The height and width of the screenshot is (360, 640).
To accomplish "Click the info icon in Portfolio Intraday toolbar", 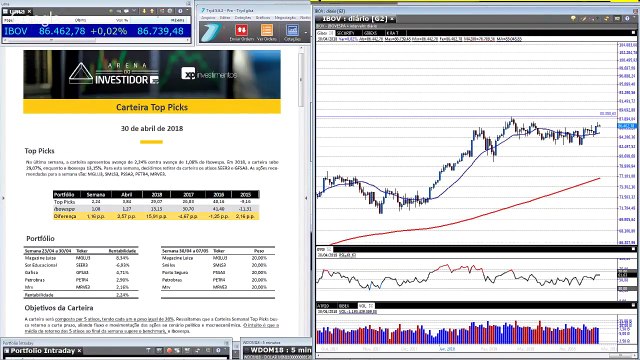I will coord(219,351).
